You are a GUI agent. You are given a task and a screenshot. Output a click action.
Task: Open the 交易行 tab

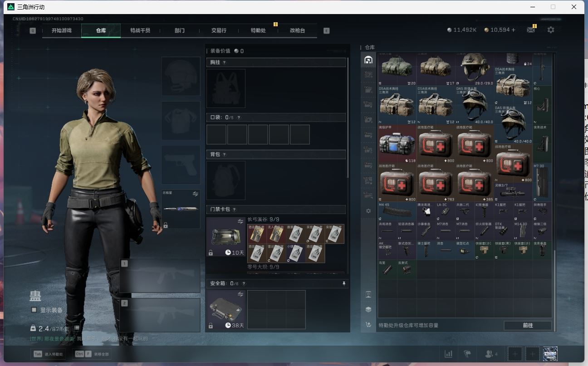219,30
